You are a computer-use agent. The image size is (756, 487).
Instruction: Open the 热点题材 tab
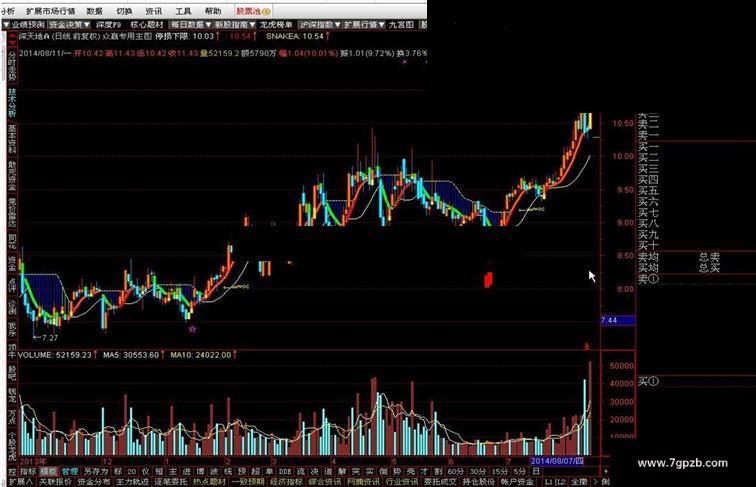[209, 482]
